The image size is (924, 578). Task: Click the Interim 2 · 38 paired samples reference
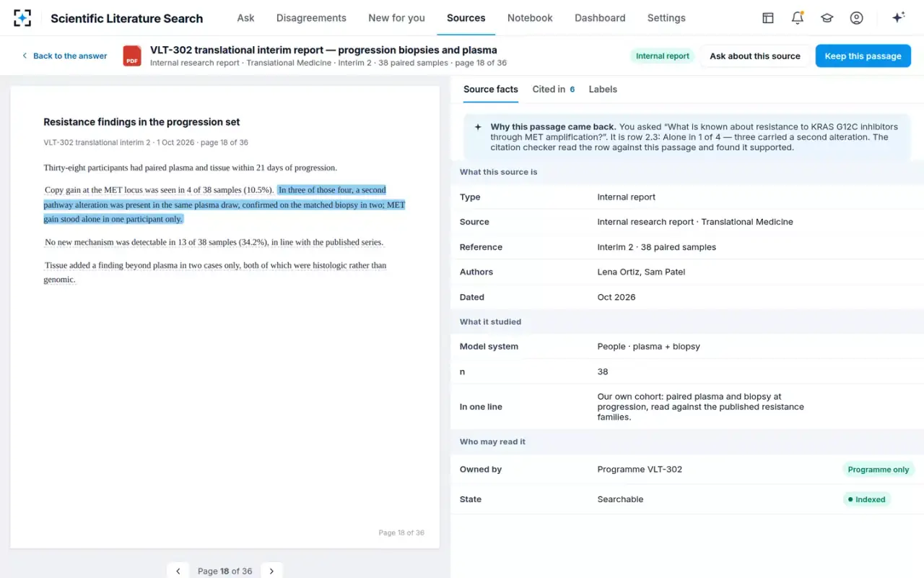657,247
